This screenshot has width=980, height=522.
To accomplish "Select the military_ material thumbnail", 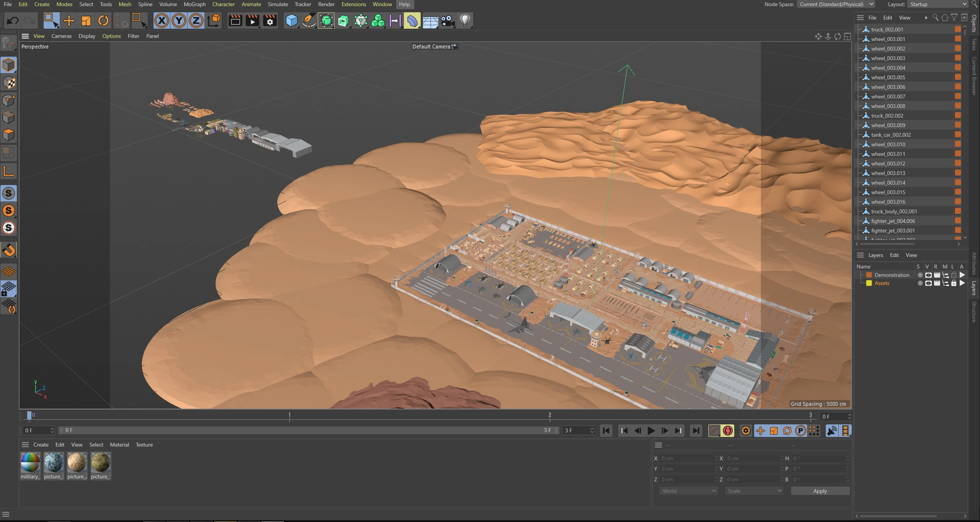I will [x=30, y=462].
